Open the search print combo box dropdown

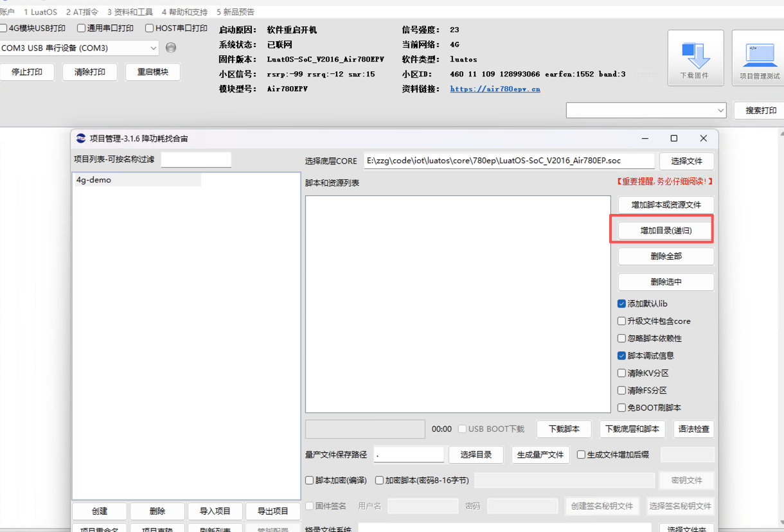[720, 111]
